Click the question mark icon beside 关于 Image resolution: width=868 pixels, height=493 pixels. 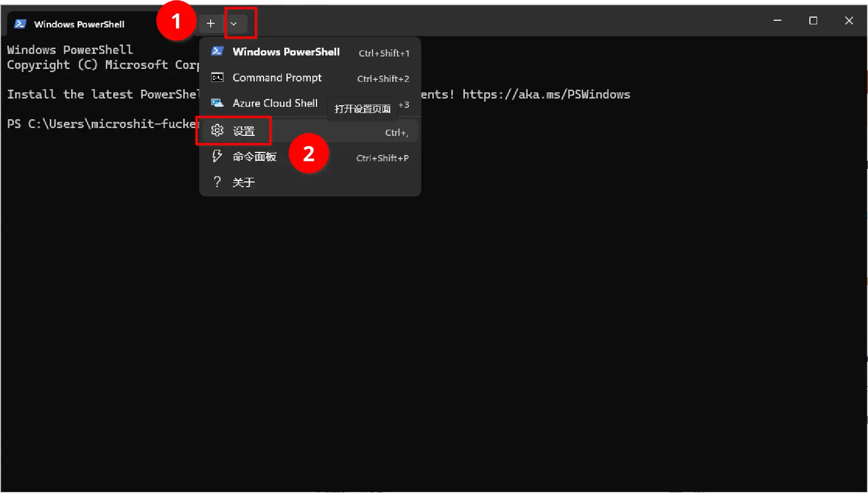(x=217, y=181)
